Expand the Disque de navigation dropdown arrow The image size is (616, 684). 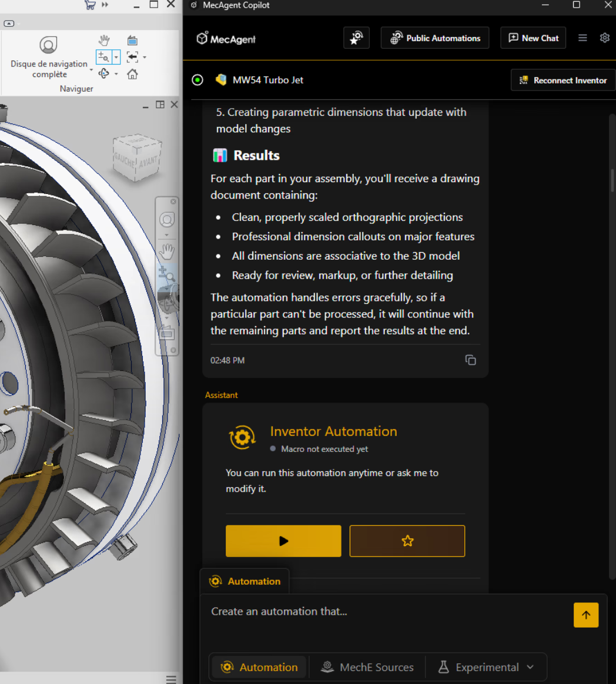[91, 70]
